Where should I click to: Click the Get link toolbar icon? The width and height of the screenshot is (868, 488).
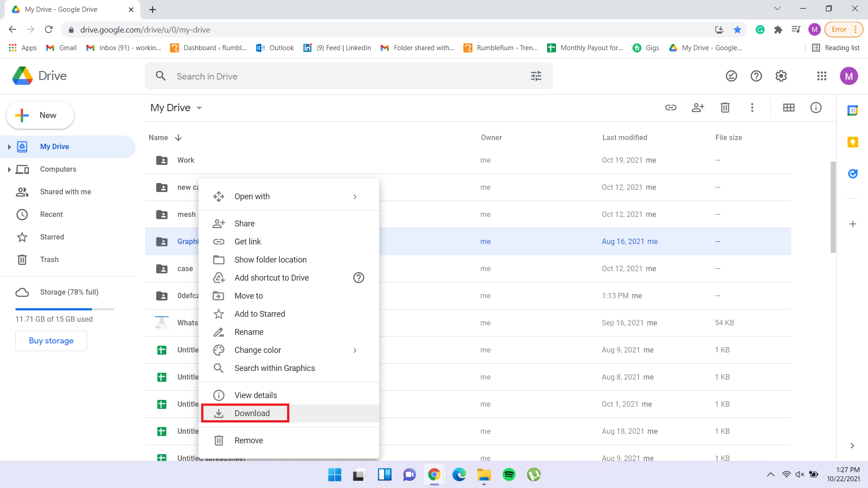(x=671, y=108)
